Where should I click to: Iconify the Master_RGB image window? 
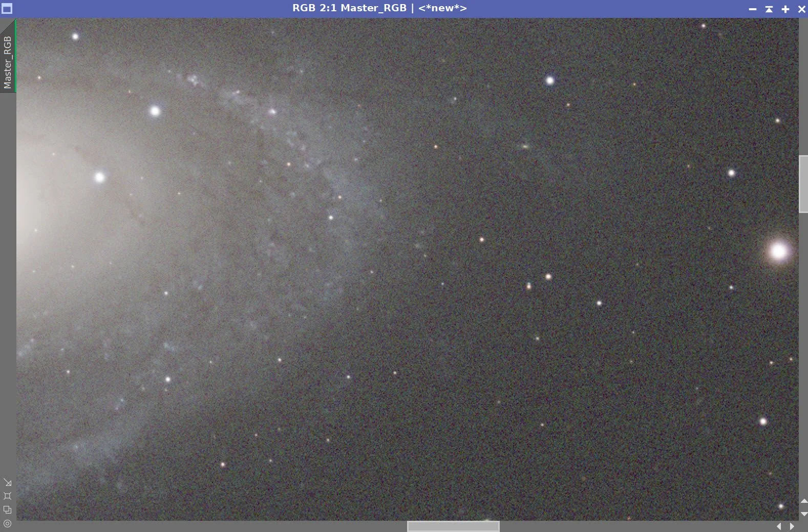[x=753, y=9]
